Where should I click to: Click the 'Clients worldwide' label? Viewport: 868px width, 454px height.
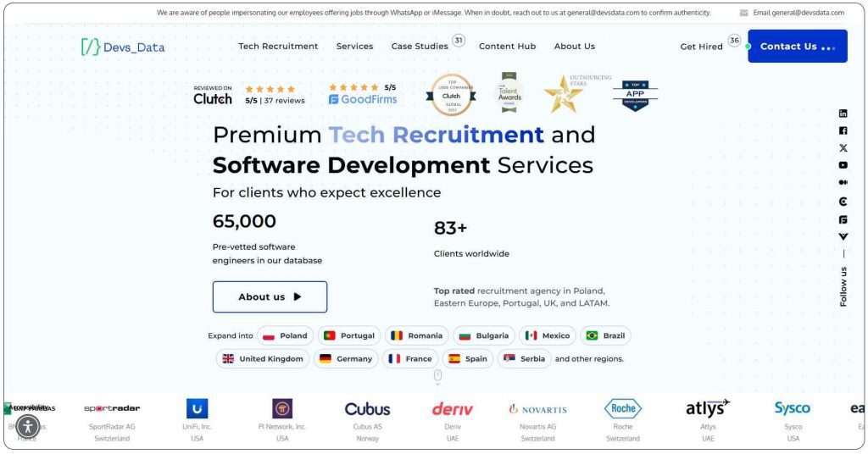(471, 254)
